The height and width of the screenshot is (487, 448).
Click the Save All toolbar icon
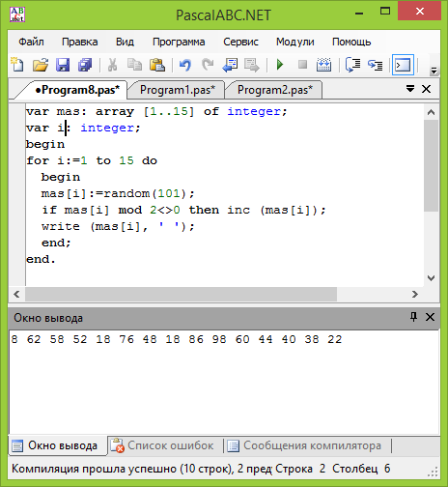[x=85, y=65]
